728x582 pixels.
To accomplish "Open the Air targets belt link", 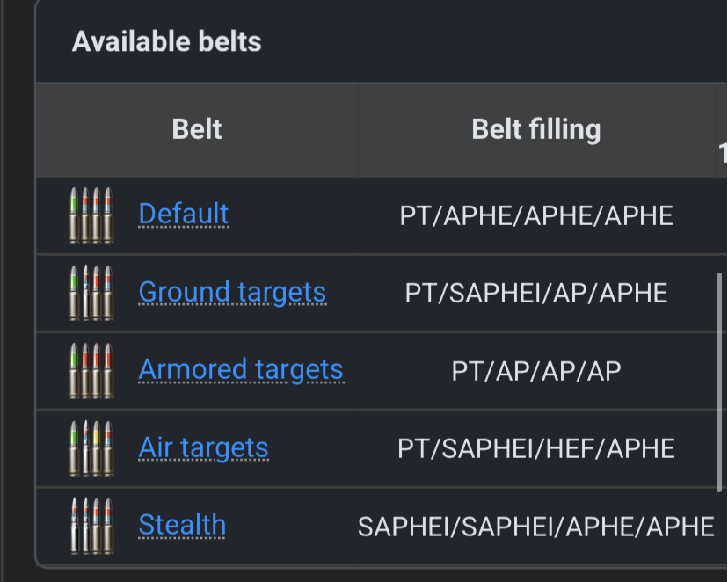I will click(x=203, y=447).
